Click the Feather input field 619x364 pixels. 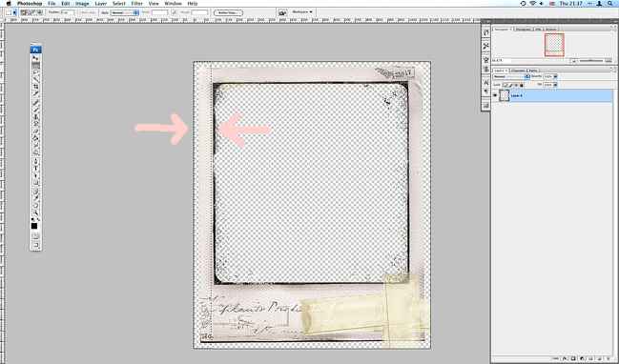coord(68,12)
